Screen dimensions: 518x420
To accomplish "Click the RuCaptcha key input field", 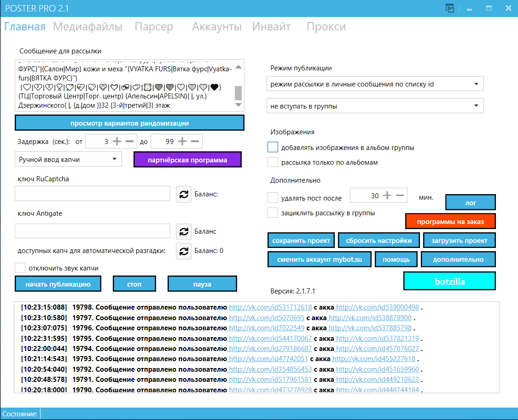I will pos(93,194).
